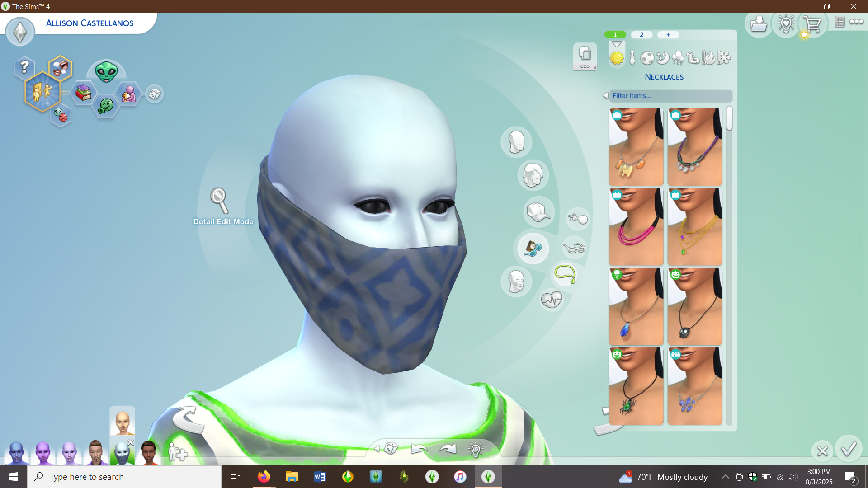Select the dark-haired Sim in orange portrait
Screen dimensions: 868x488
(x=148, y=452)
